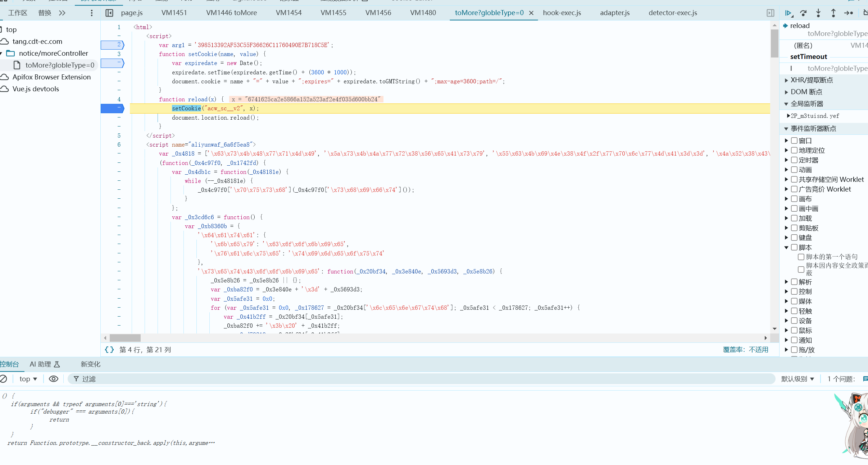Screen dimensions: 868x465
Task: Check the 定时器 checkbox
Action: point(794,160)
